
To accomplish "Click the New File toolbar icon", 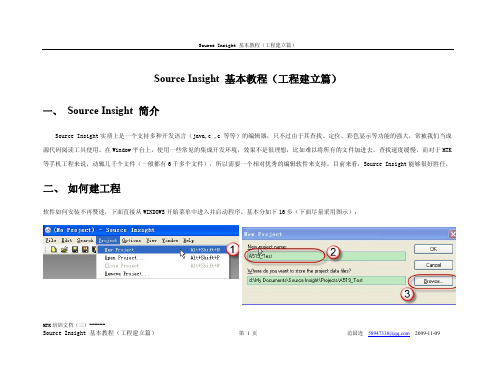I will click(54, 249).
